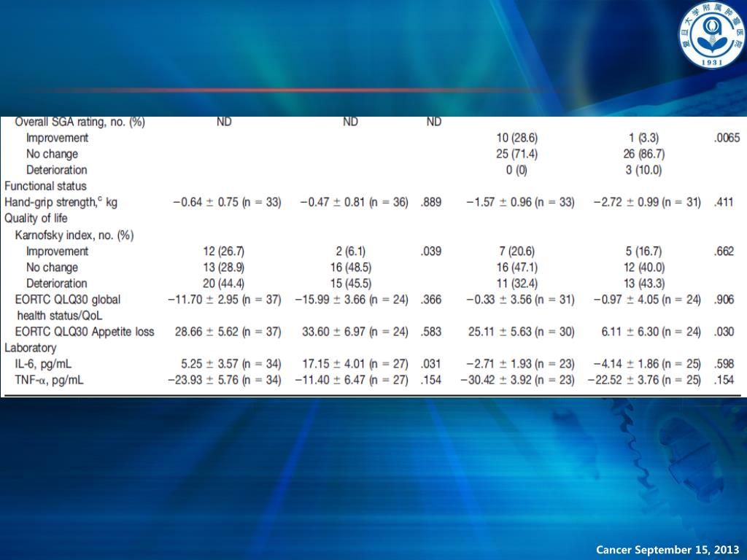Select '−30.42 ± 3.92 (n = 23)' value
Viewport: 747px width, 560px height.
(x=518, y=380)
